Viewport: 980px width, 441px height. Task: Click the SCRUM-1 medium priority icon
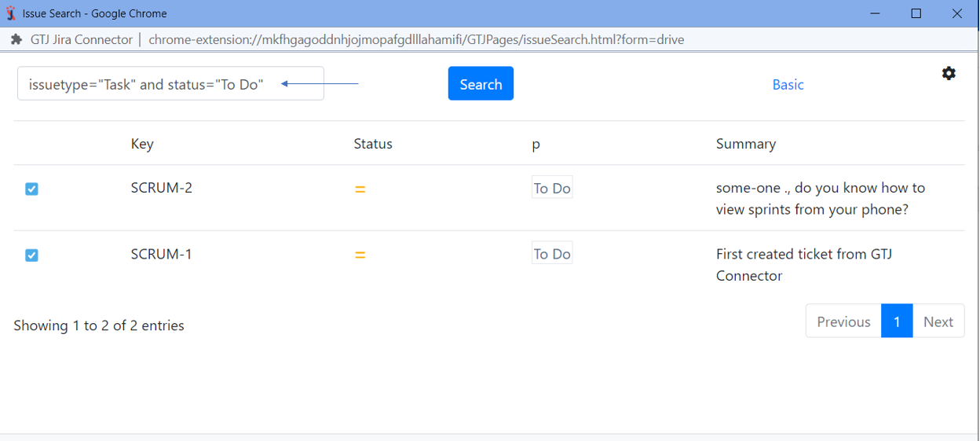click(x=360, y=255)
